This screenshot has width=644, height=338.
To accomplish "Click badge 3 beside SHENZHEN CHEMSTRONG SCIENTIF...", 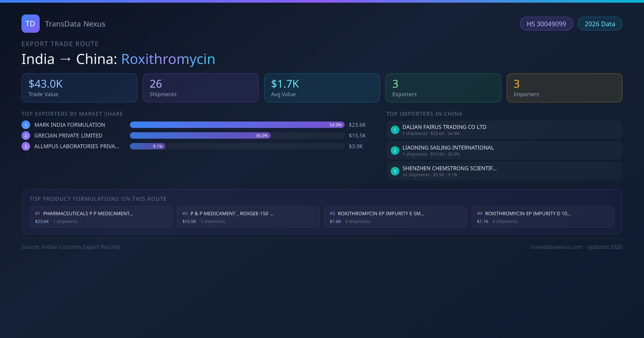I will [x=395, y=171].
